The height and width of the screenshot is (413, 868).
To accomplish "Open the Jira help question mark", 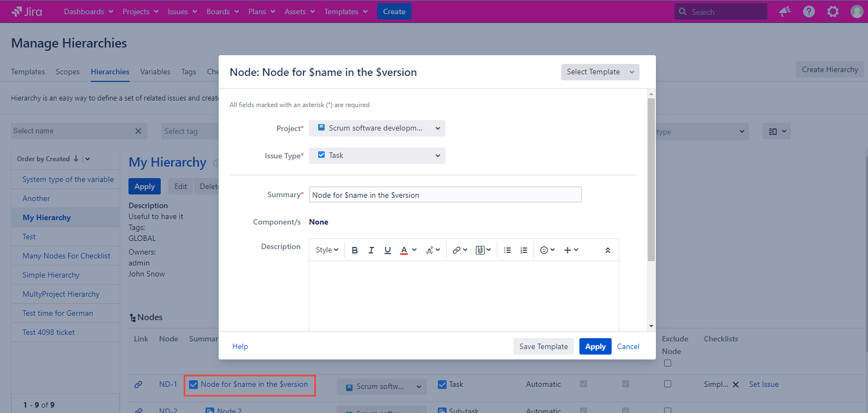I will tap(808, 11).
